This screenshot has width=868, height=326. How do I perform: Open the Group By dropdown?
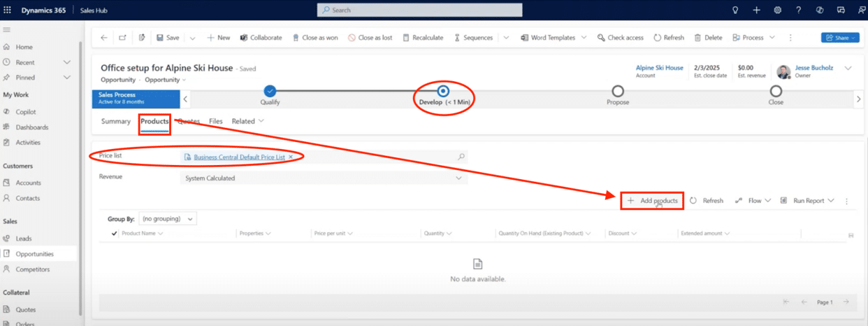pos(168,219)
